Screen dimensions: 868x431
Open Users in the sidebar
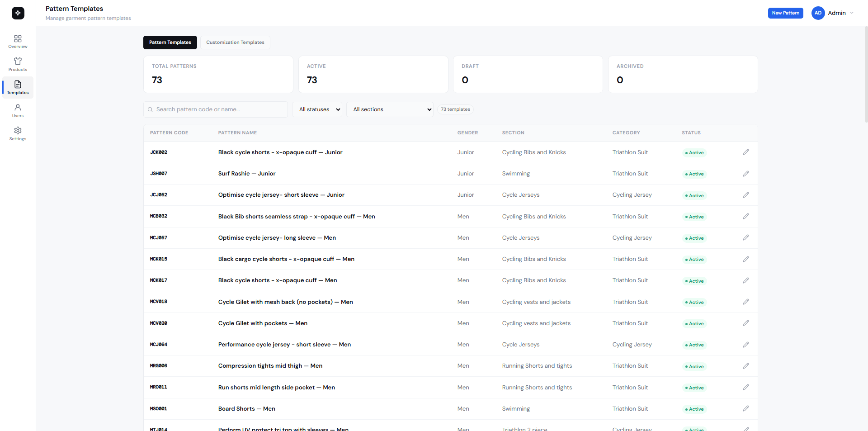tap(18, 111)
